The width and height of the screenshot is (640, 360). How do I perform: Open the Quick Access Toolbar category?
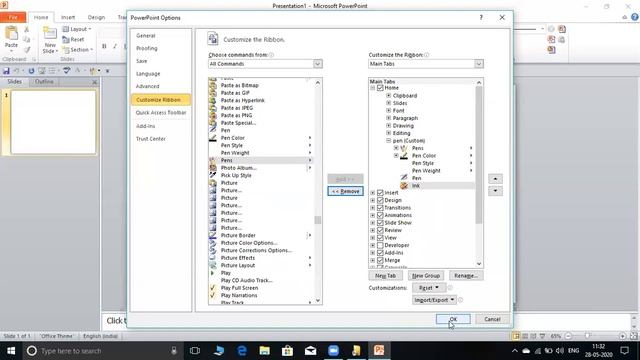(x=161, y=113)
